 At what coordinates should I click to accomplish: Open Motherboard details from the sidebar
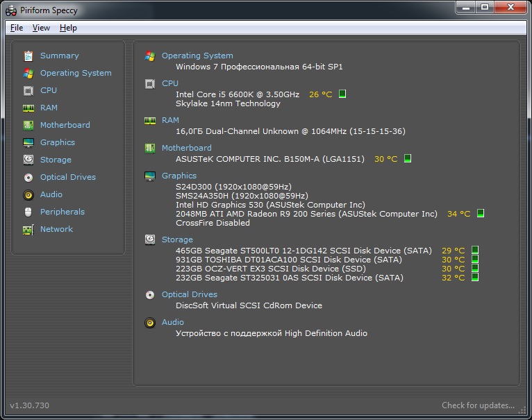tap(65, 125)
